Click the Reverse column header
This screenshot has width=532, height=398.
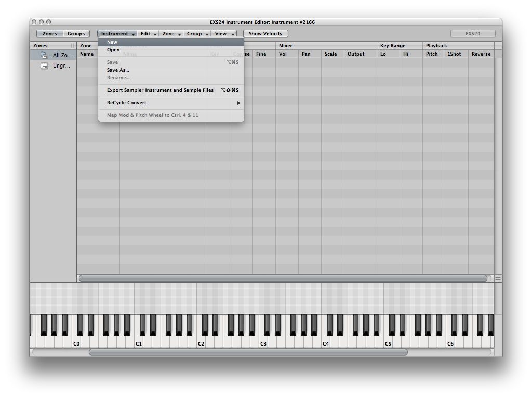(481, 54)
